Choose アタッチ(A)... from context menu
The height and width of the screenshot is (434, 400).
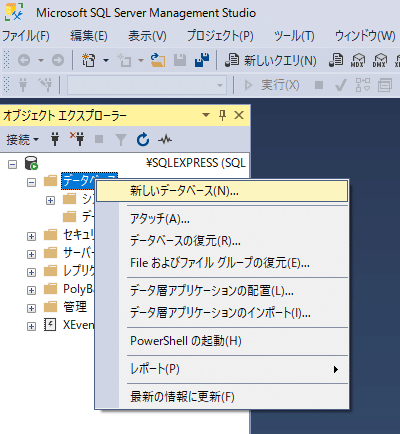[x=222, y=219]
